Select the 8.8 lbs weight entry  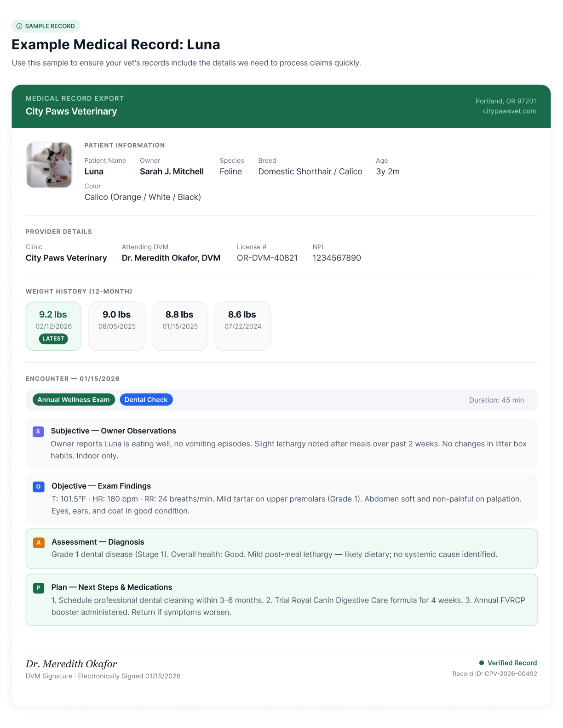[x=180, y=326]
